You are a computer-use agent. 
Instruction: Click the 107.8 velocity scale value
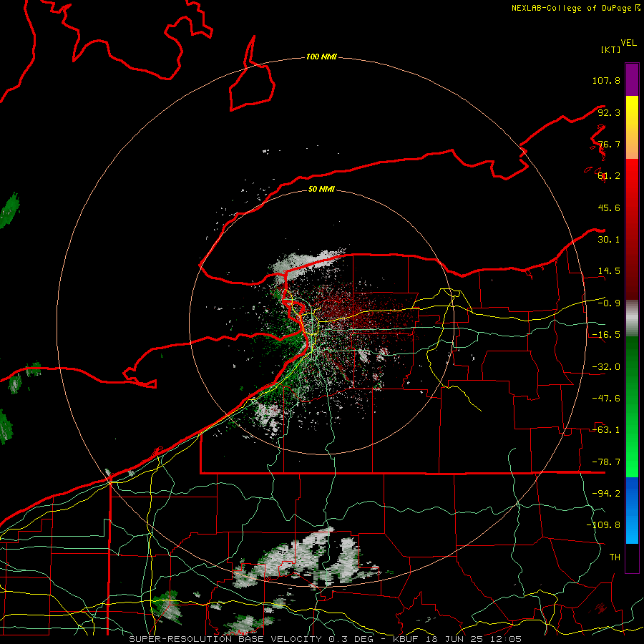point(606,80)
